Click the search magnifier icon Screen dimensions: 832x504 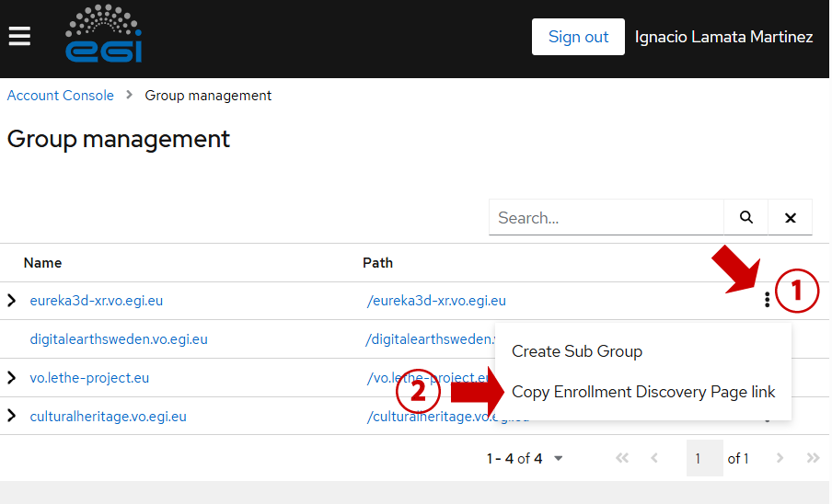[746, 218]
